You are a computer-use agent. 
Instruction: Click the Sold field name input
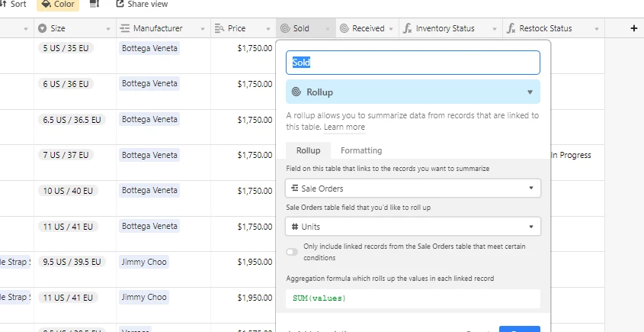point(413,63)
